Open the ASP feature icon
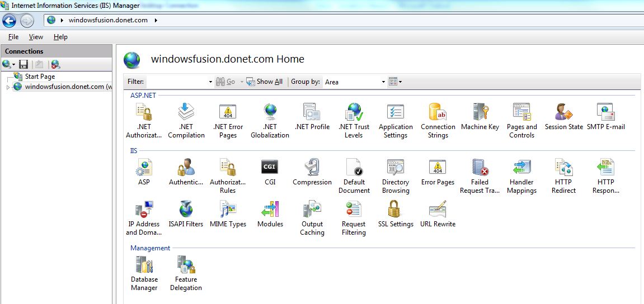644x304 pixels. (x=144, y=172)
